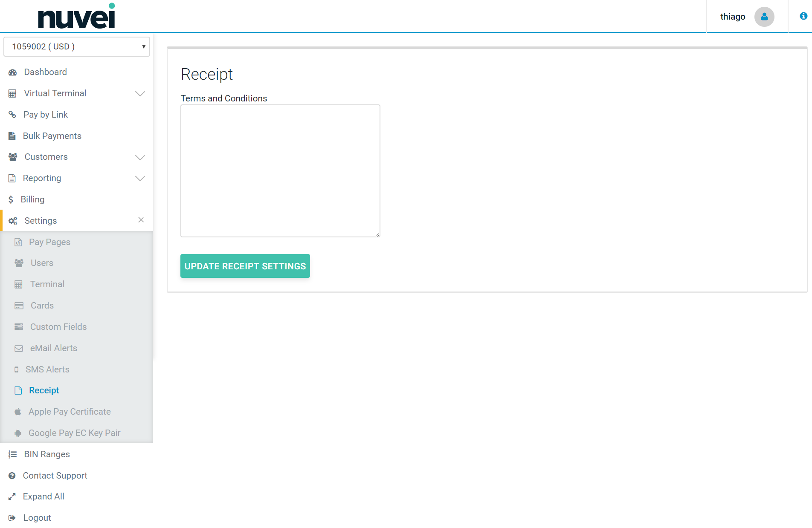
Task: Click Expand All link in sidebar
Action: click(x=43, y=496)
